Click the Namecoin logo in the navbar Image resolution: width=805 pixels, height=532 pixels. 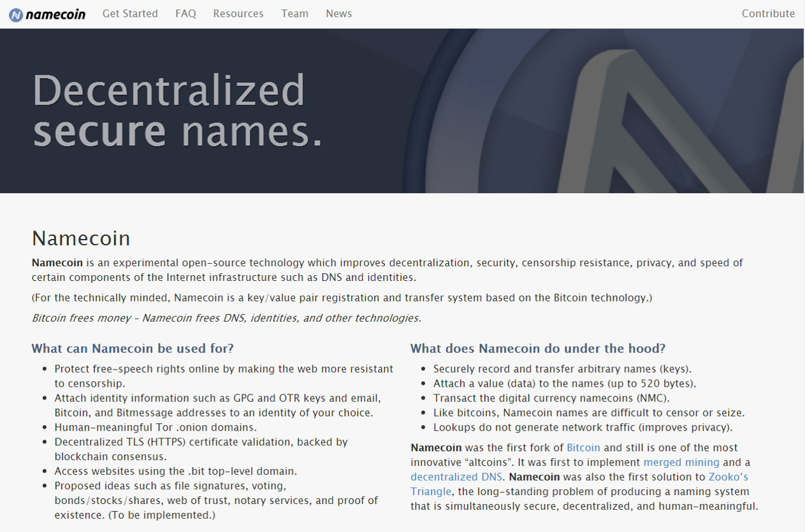click(47, 14)
